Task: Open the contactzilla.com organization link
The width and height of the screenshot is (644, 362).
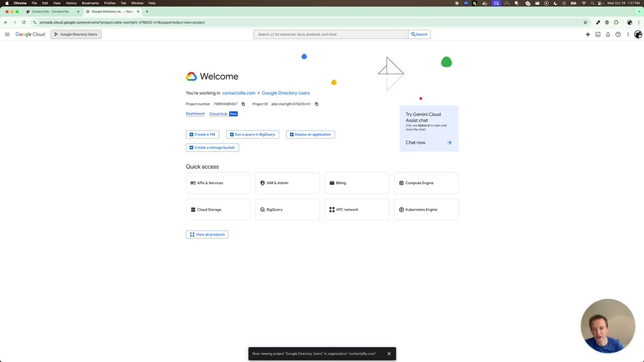Action: click(x=239, y=93)
